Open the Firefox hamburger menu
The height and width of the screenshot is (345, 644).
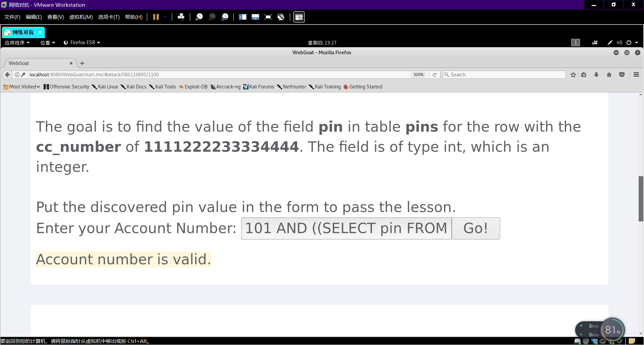click(x=636, y=75)
